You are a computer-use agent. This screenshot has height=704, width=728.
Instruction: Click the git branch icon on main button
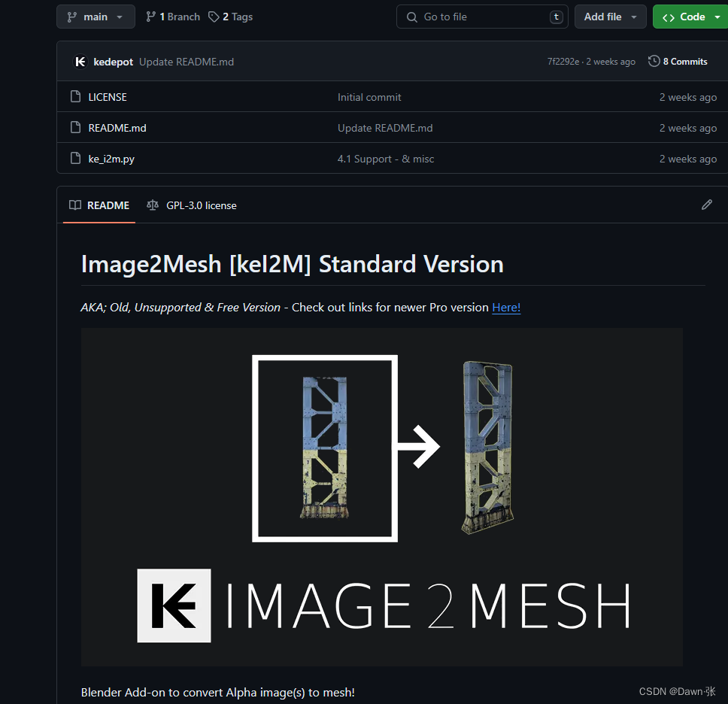coord(72,17)
